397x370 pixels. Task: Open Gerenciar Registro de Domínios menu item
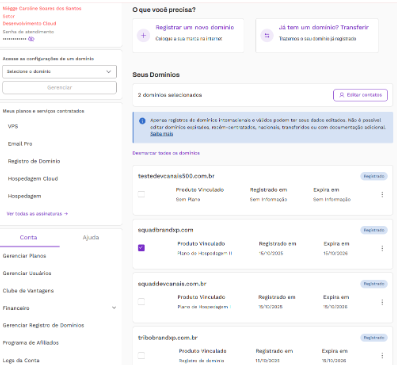pyautogui.click(x=43, y=325)
